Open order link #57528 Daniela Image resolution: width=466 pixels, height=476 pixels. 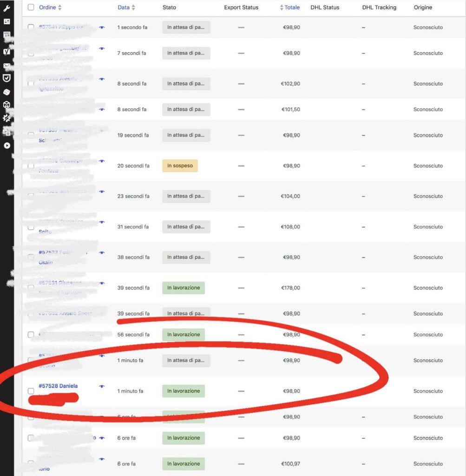click(58, 386)
